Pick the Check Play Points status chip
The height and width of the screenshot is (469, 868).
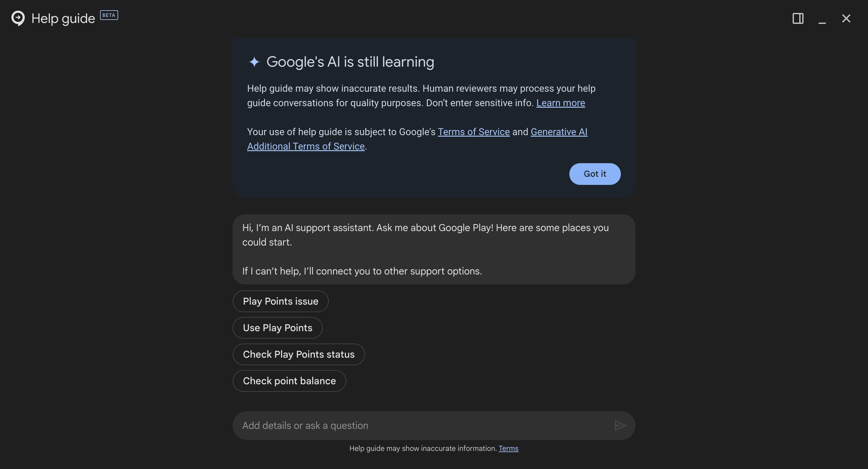click(299, 354)
